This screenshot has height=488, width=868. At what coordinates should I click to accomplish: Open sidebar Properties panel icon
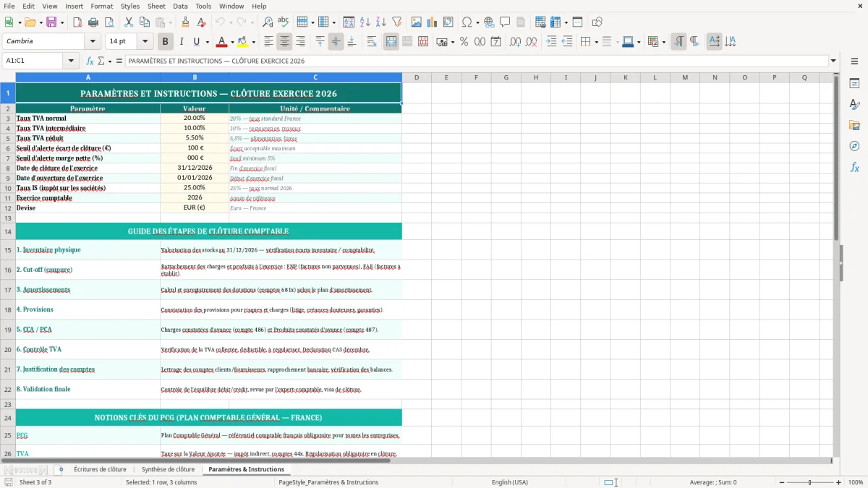coord(854,84)
